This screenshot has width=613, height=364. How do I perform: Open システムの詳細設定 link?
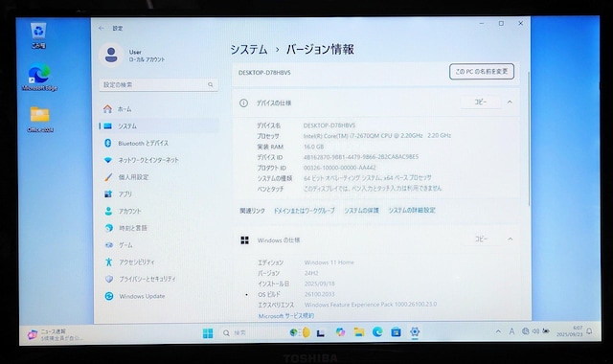pos(412,211)
